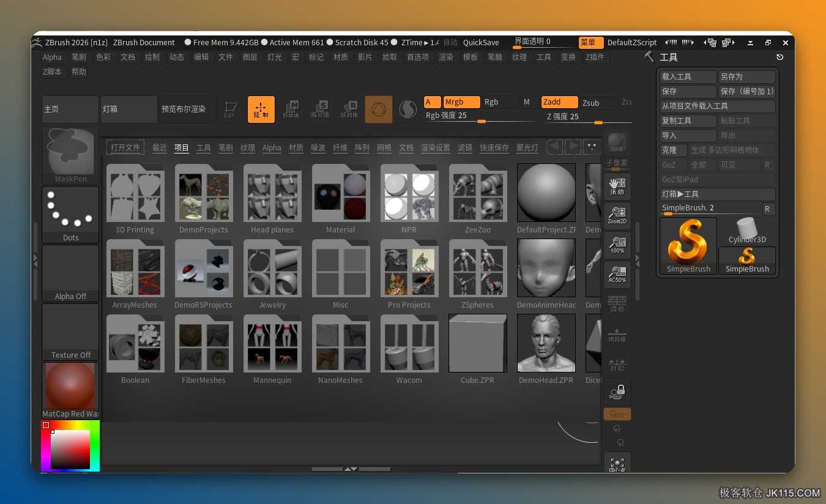Select the Zoom2D tool

coord(617,215)
